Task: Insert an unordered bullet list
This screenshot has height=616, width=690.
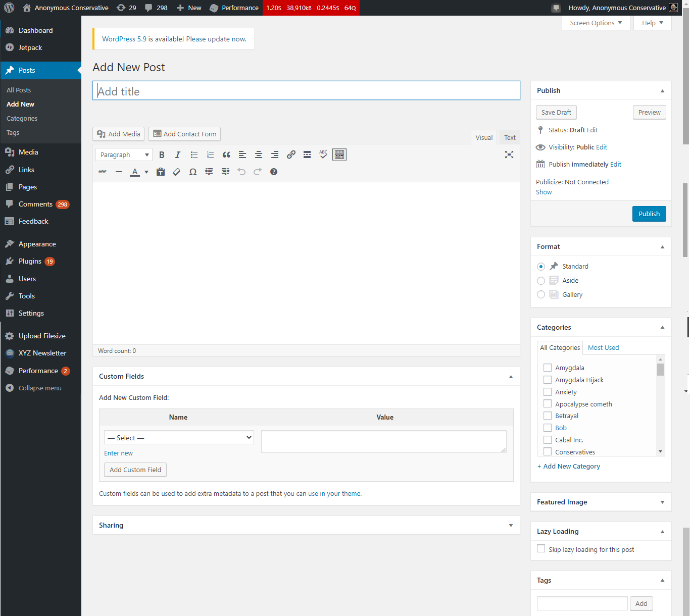Action: pyautogui.click(x=194, y=155)
